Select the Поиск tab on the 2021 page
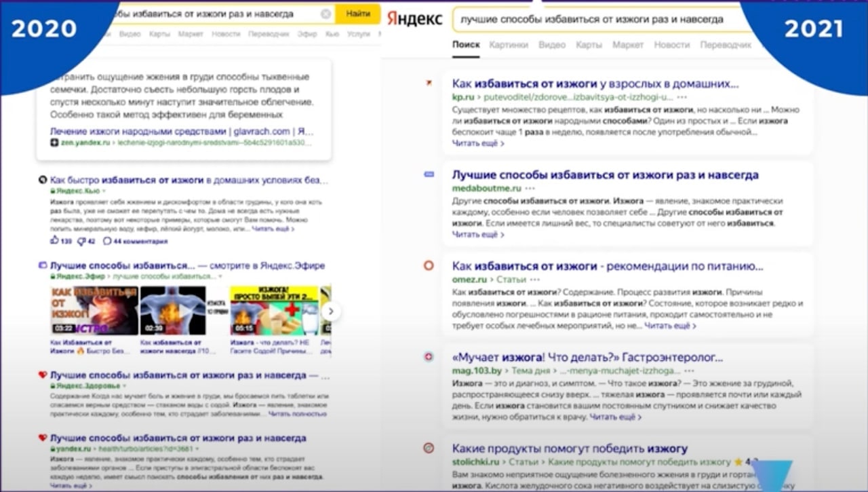Screen dimensions: 868x492 pyautogui.click(x=466, y=45)
